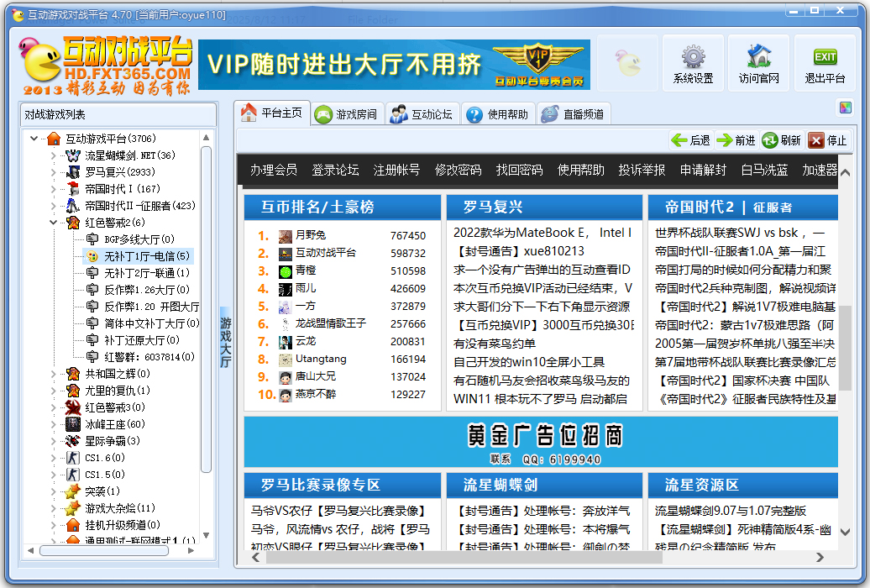Click the 互动游戏平台 root house icon
Screen dimensions: 870x588
[x=54, y=139]
